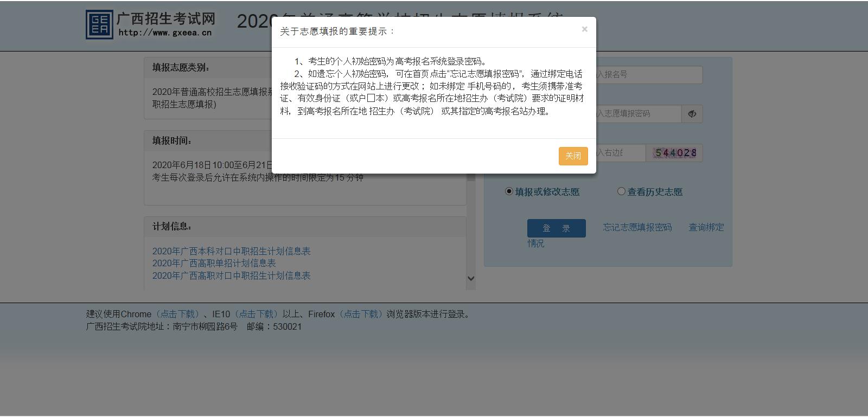
Task: Click the Firefox 点击下载 link
Action: coord(361,315)
